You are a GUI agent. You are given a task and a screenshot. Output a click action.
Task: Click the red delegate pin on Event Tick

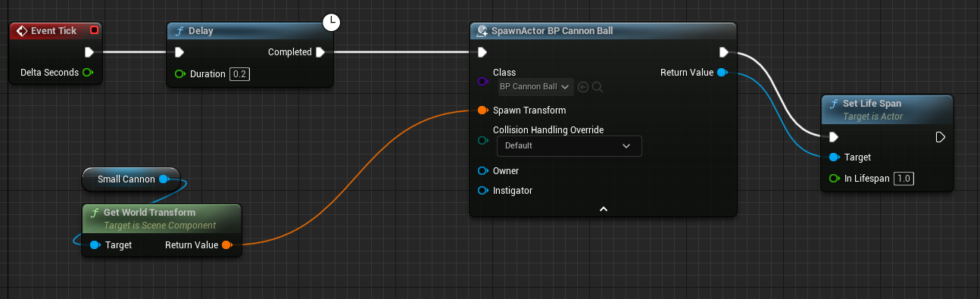click(x=94, y=30)
